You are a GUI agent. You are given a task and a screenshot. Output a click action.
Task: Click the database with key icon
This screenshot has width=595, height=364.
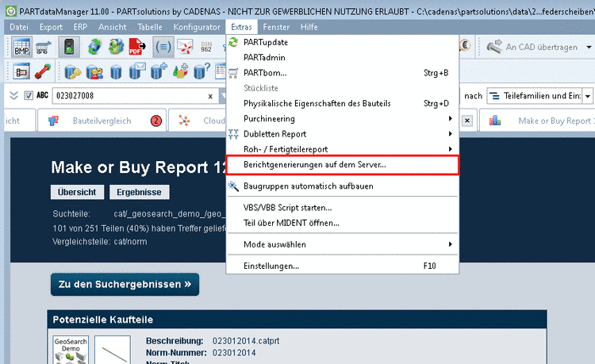pyautogui.click(x=72, y=71)
